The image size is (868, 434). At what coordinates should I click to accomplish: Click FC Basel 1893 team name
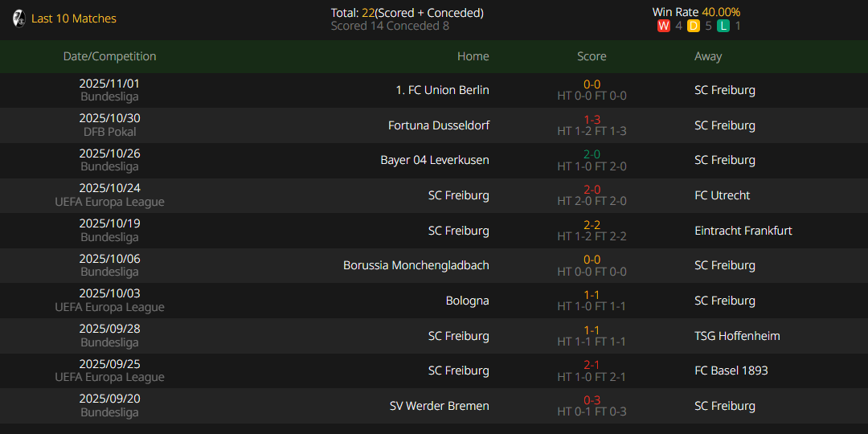pyautogui.click(x=731, y=371)
